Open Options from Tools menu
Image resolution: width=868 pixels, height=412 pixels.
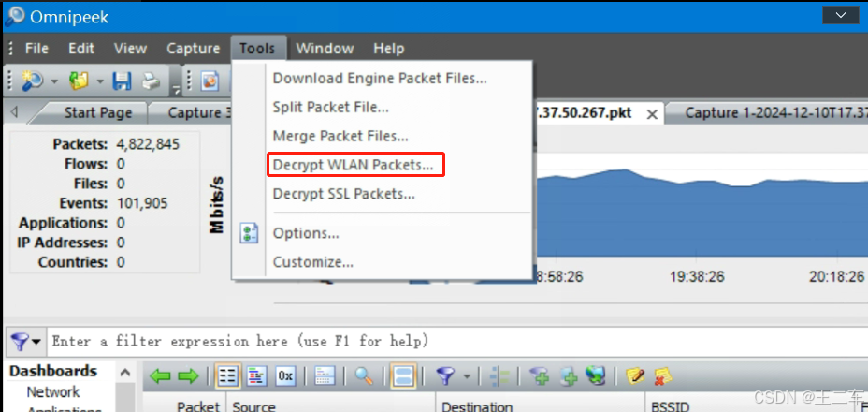[306, 233]
